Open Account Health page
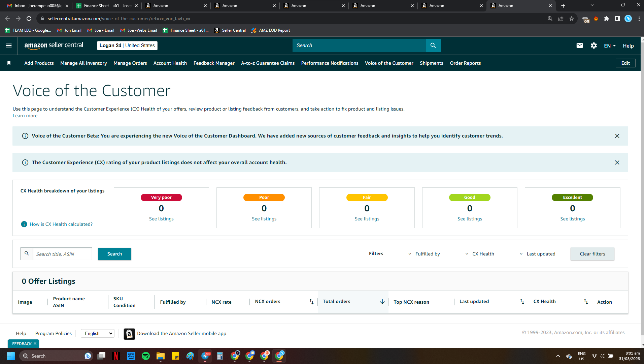The width and height of the screenshot is (644, 364). pyautogui.click(x=170, y=63)
